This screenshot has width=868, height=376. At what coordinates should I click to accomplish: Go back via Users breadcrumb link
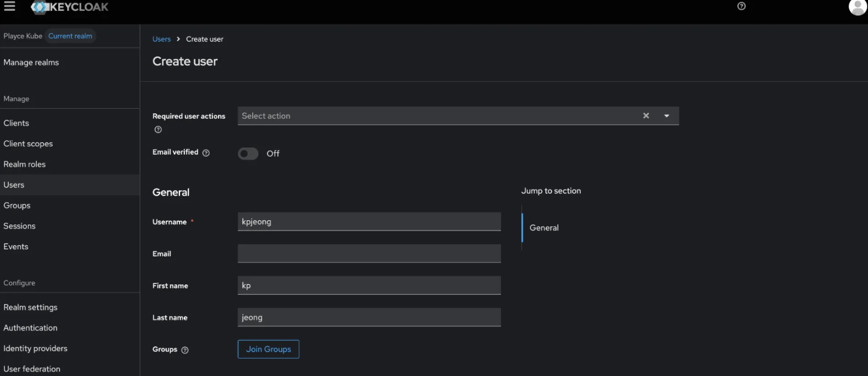(x=161, y=39)
